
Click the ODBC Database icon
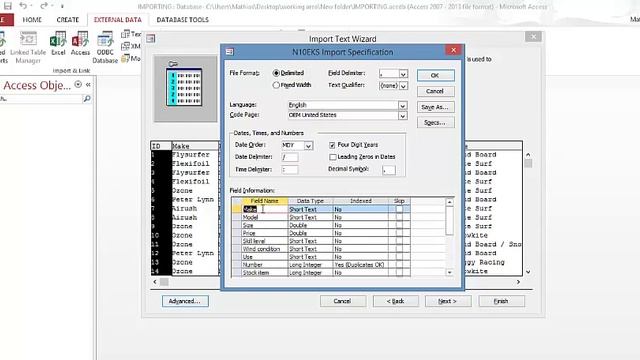(105, 40)
